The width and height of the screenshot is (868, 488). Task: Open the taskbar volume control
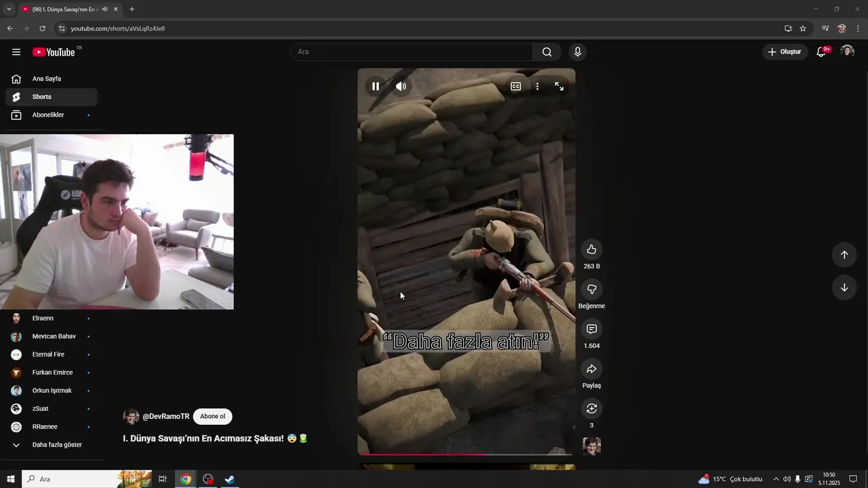pos(787,479)
